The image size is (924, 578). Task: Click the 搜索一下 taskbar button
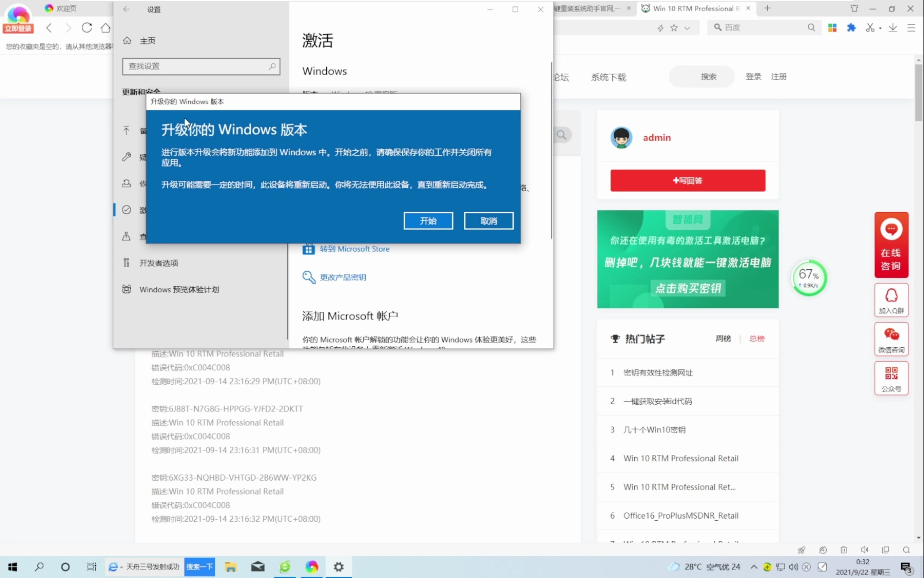point(199,567)
